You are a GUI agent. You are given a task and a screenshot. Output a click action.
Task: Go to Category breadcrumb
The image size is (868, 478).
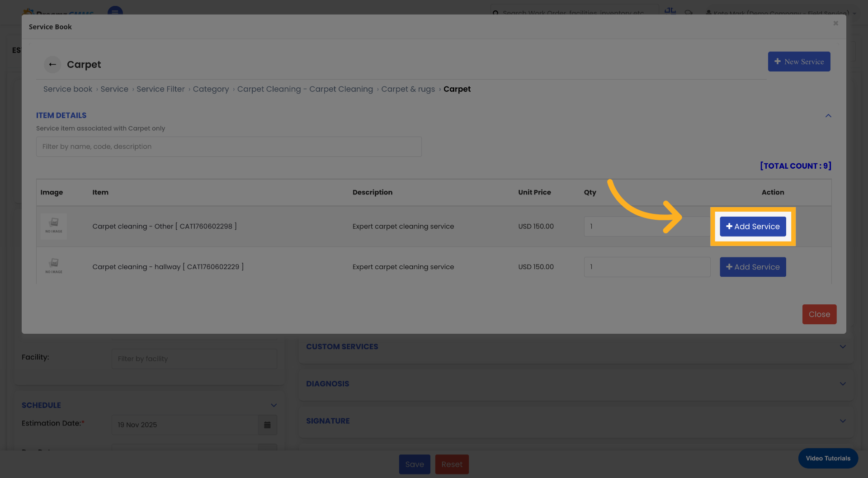click(211, 89)
